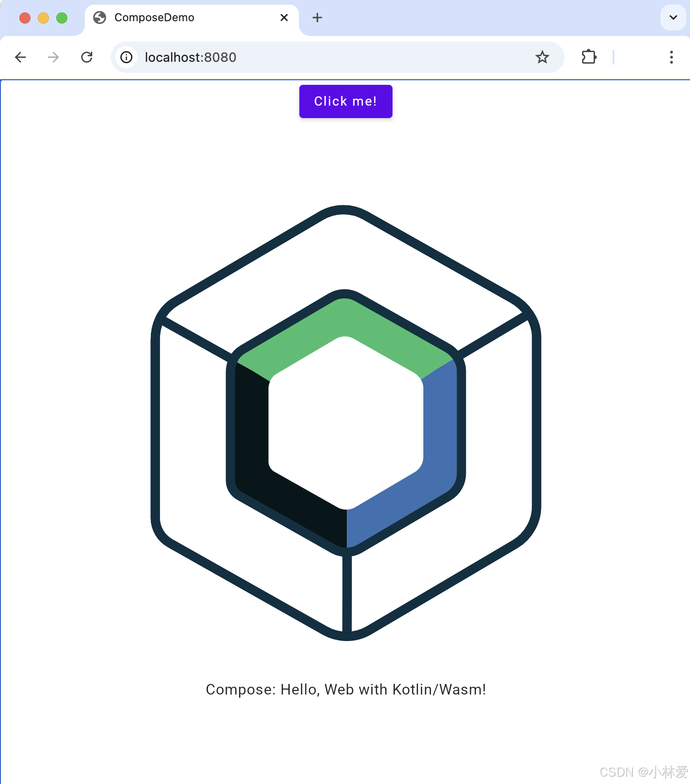Click the red close window button
The width and height of the screenshot is (690, 784).
coord(25,18)
